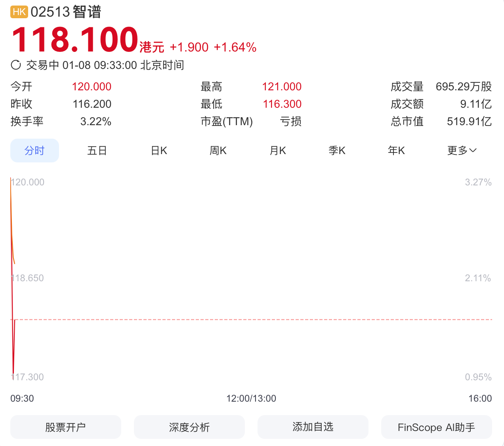Click the red dashed previous-close line

254,319
